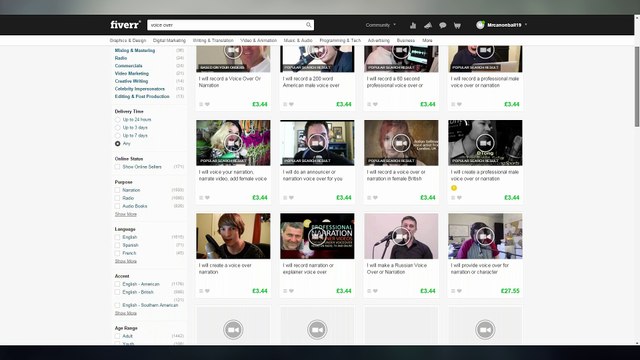Image resolution: width=640 pixels, height=360 pixels.
Task: Check the Narration purpose filter
Action: [x=118, y=190]
